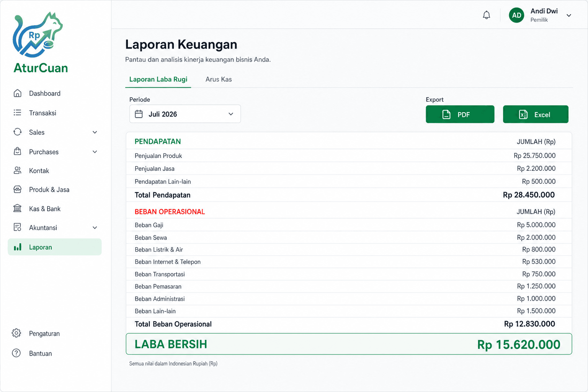588x392 pixels.
Task: Click the Penjualan Jasa row label
Action: tap(154, 168)
